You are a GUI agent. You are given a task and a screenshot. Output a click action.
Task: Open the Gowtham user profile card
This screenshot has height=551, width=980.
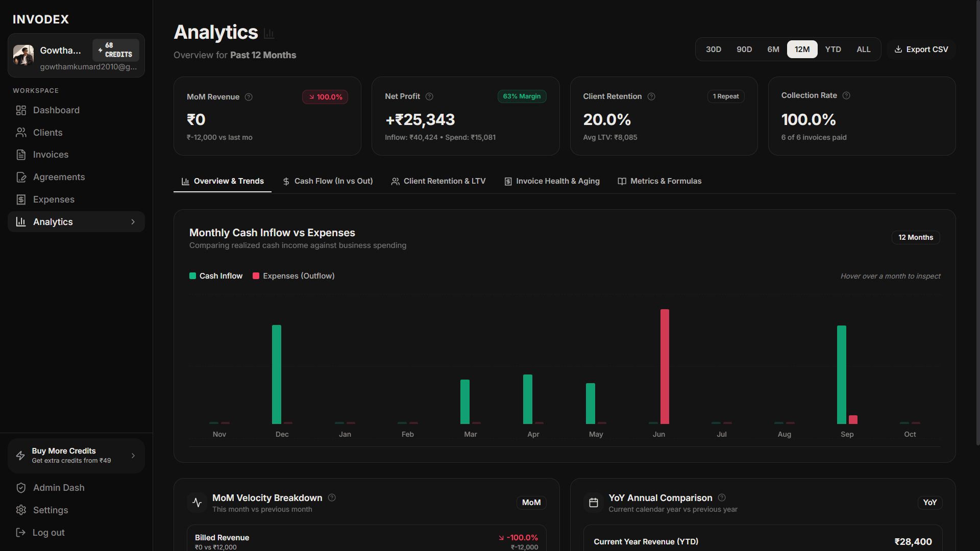76,56
